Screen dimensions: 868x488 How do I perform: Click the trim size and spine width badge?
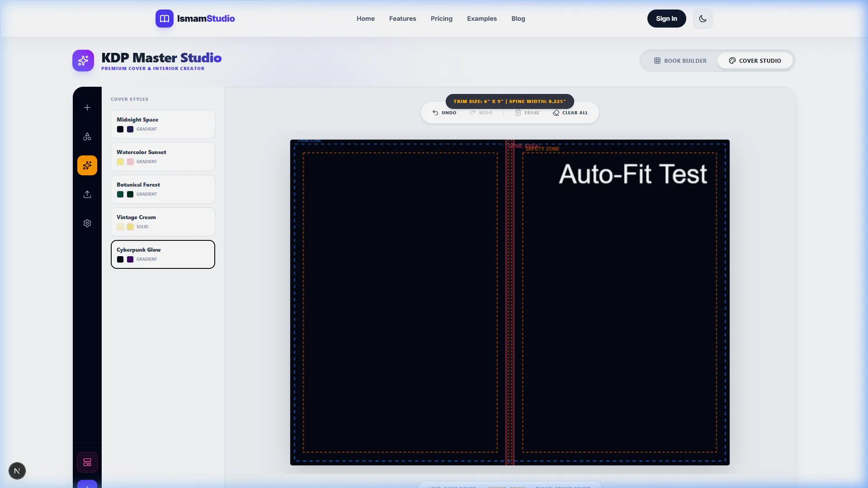tap(510, 101)
